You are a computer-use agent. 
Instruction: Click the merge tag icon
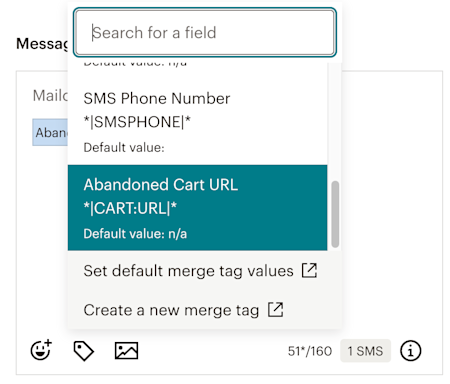point(83,351)
